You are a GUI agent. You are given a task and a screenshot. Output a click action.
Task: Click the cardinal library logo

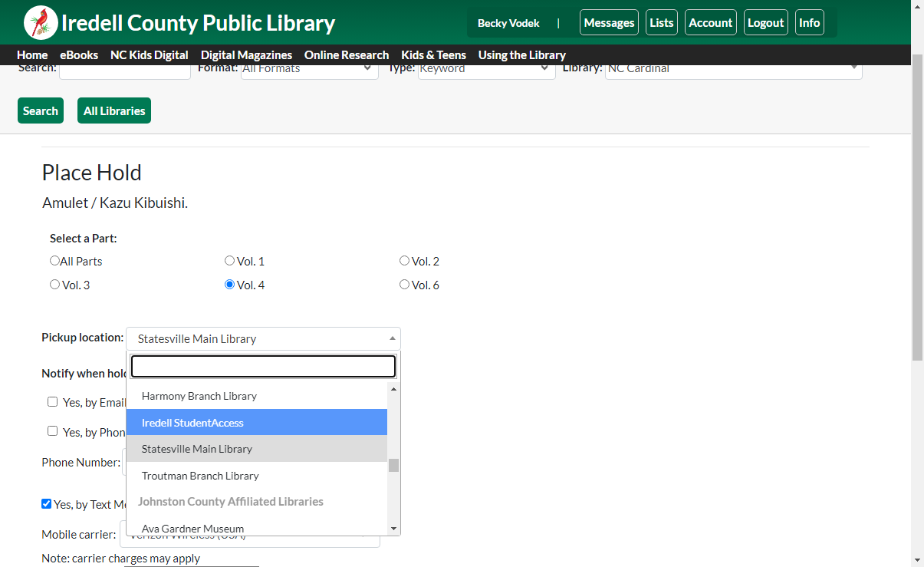(x=41, y=23)
